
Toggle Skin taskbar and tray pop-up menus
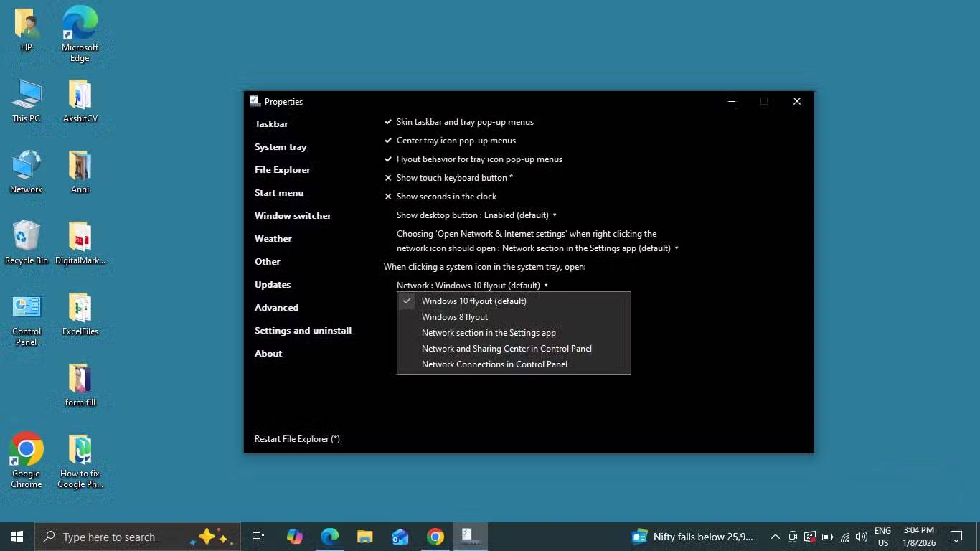coord(464,122)
